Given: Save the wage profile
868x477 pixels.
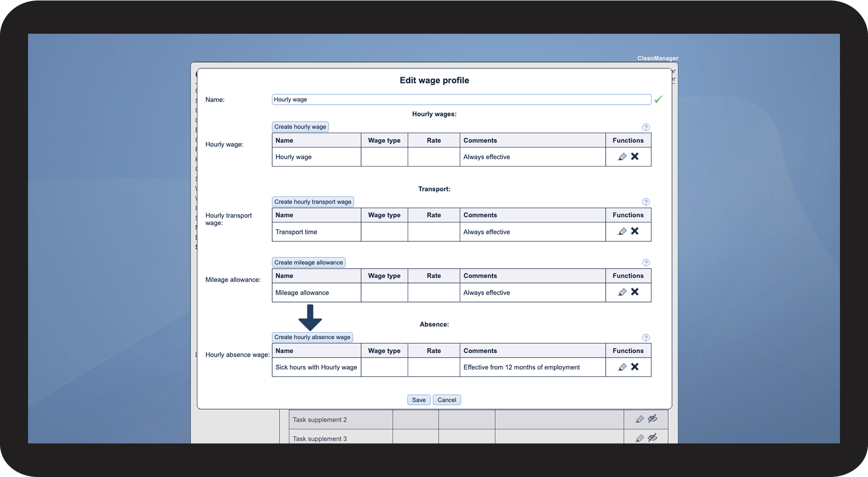Looking at the screenshot, I should 419,400.
